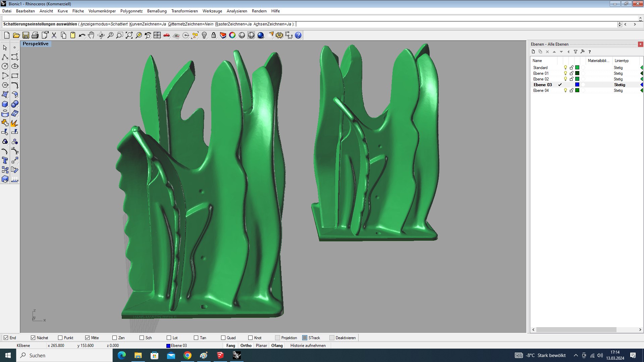
Task: Activate the Pan hand tool
Action: click(91, 35)
